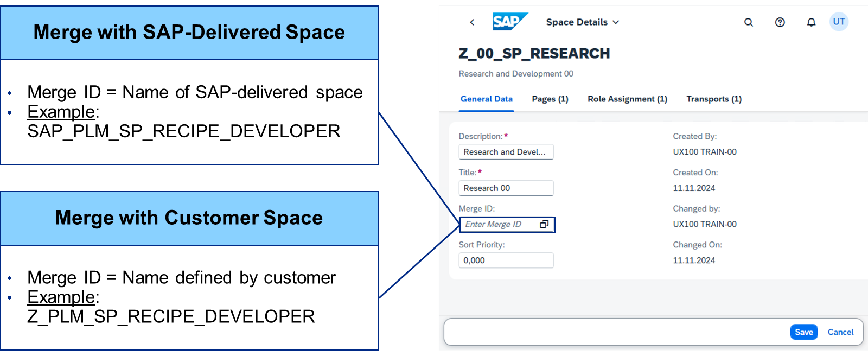The image size is (868, 356).
Task: Cancel editing the space
Action: pos(840,332)
